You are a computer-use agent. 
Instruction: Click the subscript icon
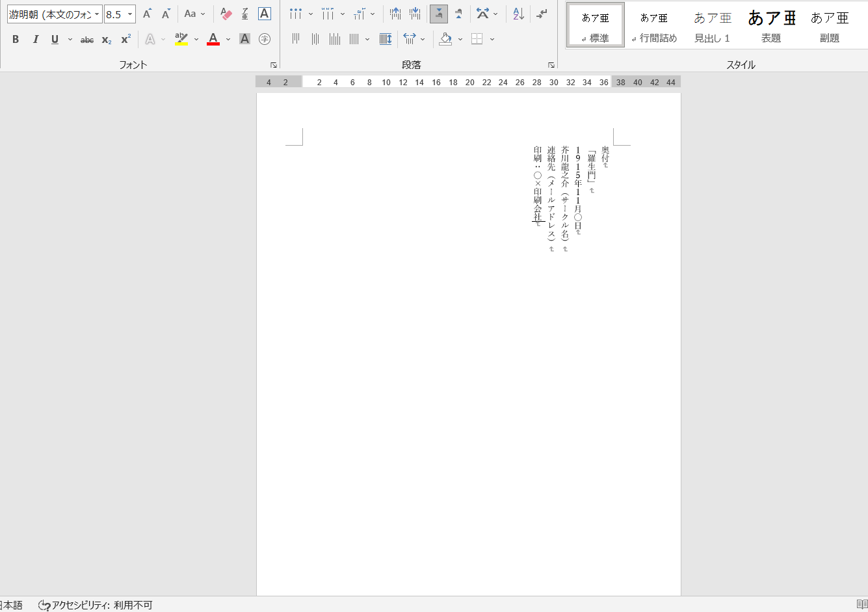pyautogui.click(x=105, y=39)
